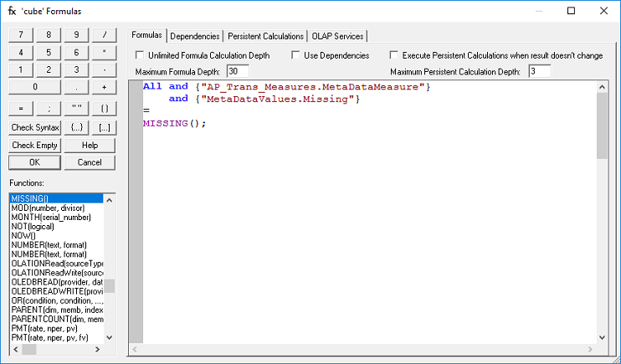Click the 0 keypad button
Viewport: 621px width, 364px height.
(35, 87)
